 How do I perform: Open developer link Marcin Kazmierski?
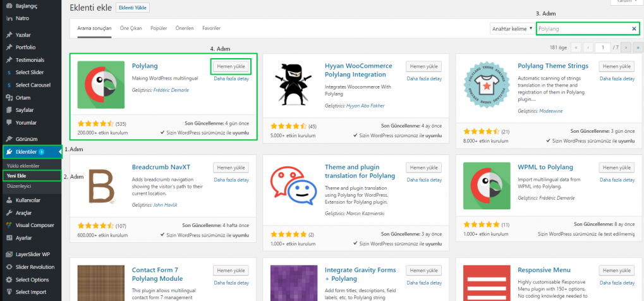pyautogui.click(x=365, y=213)
